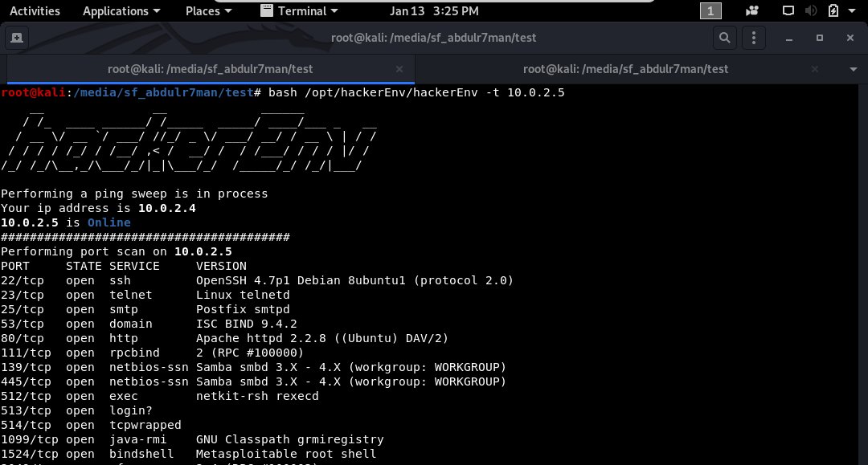
Task: Click the hackerEnv ASCII art banner
Action: [189, 142]
